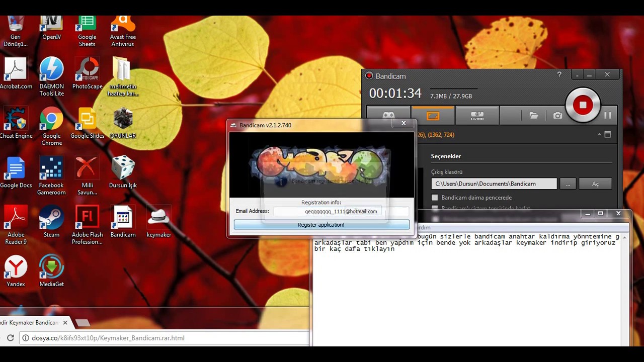
Task: Open the Bandicam desktop shortcut
Action: click(123, 221)
